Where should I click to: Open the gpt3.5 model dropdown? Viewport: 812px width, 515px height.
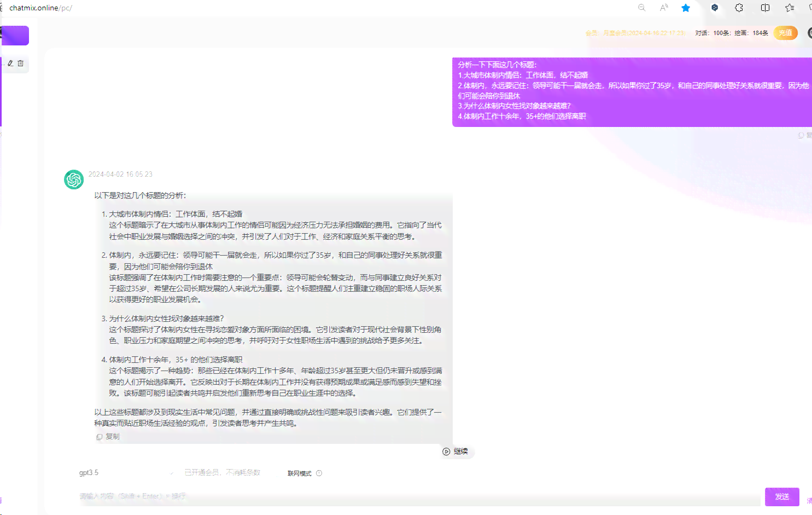[127, 473]
